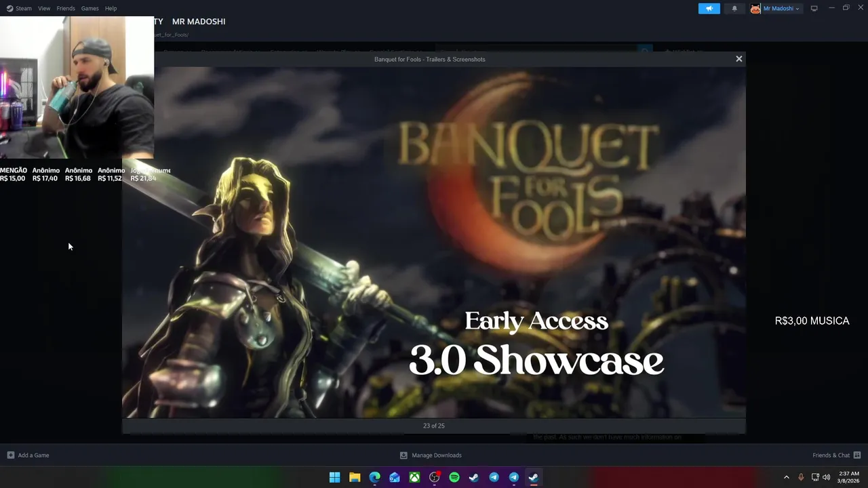
Task: Open the clock showing 2:37 AM
Action: (849, 477)
